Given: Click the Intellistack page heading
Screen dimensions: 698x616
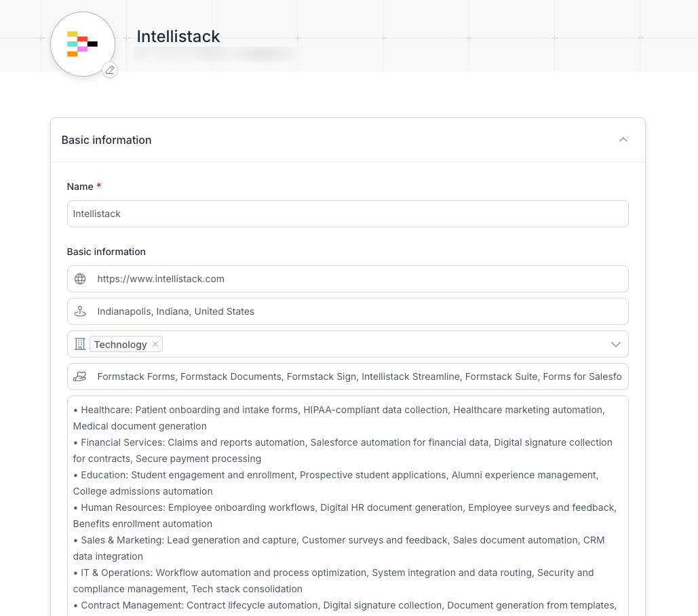Looking at the screenshot, I should tap(178, 37).
